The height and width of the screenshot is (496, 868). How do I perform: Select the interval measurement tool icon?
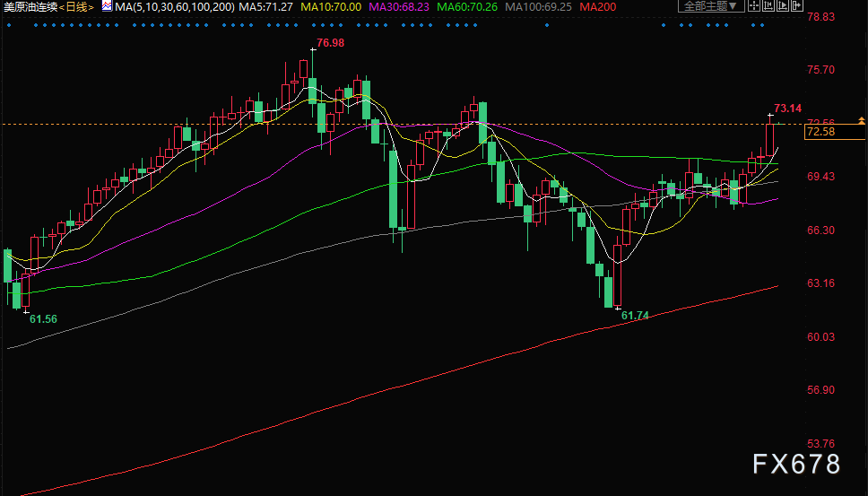point(768,5)
